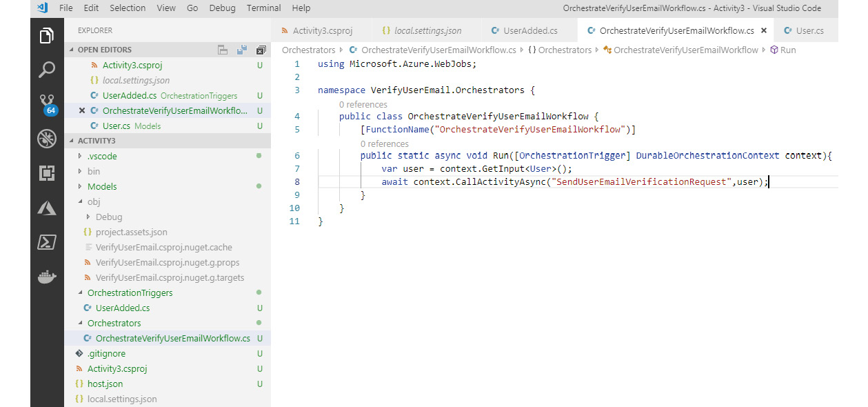Open the Edit menu
The height and width of the screenshot is (407, 868).
point(91,8)
